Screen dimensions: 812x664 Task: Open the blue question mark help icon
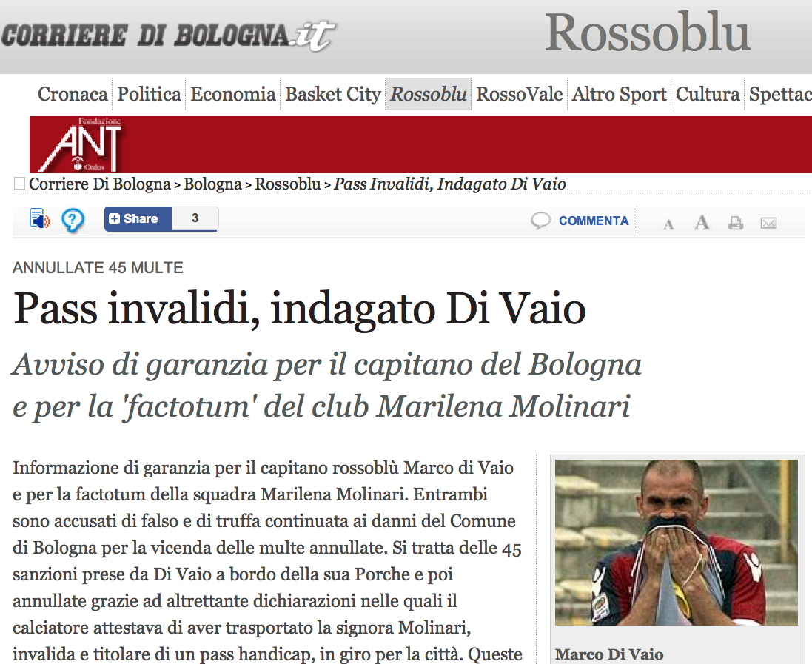[73, 220]
